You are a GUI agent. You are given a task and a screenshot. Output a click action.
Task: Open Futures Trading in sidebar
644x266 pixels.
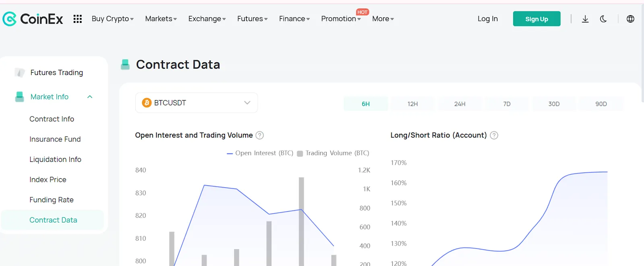click(57, 73)
